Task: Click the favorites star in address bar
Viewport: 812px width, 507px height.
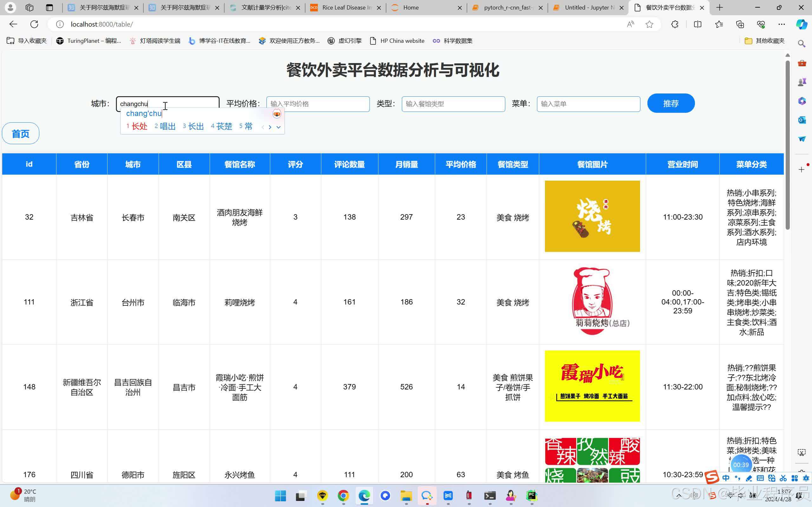Action: click(x=649, y=24)
